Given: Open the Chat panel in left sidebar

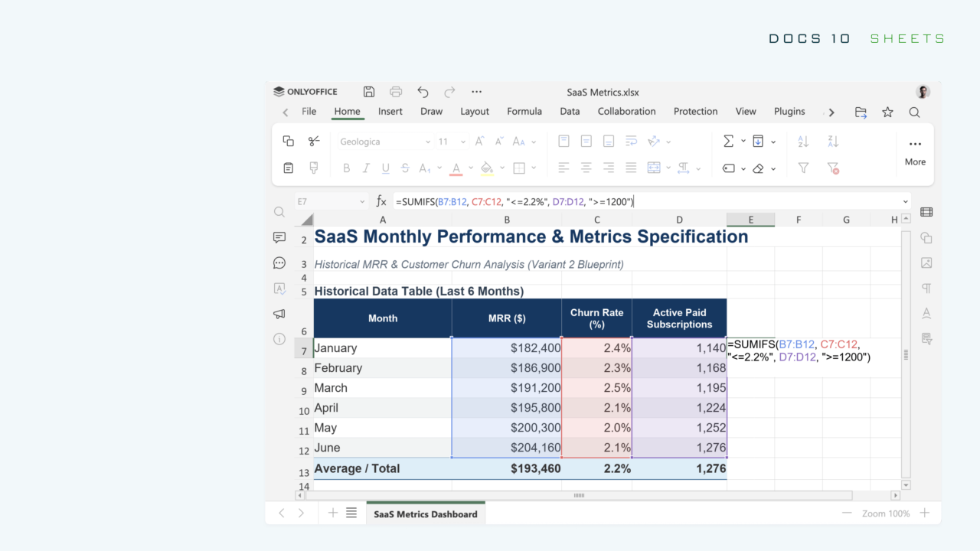Looking at the screenshot, I should pyautogui.click(x=279, y=263).
